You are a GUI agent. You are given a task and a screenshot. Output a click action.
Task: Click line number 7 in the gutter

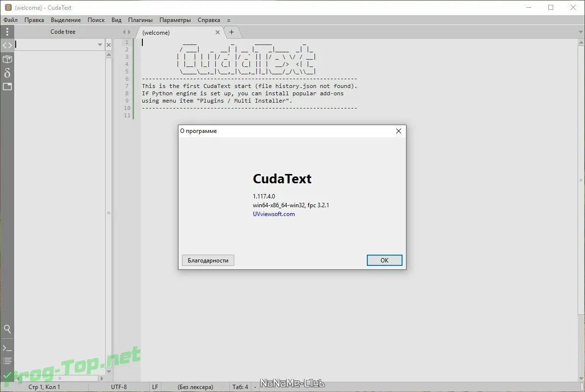point(127,86)
